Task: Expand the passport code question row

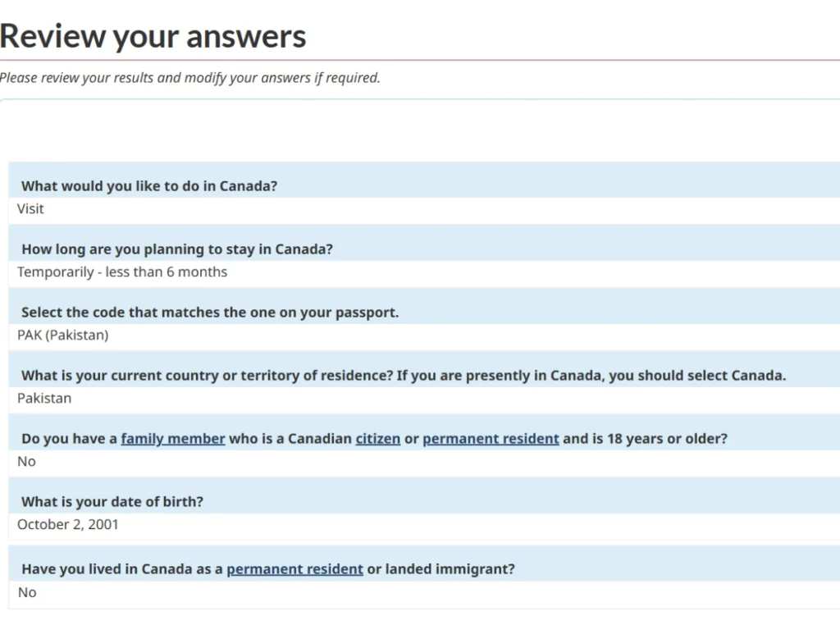Action: tap(208, 312)
